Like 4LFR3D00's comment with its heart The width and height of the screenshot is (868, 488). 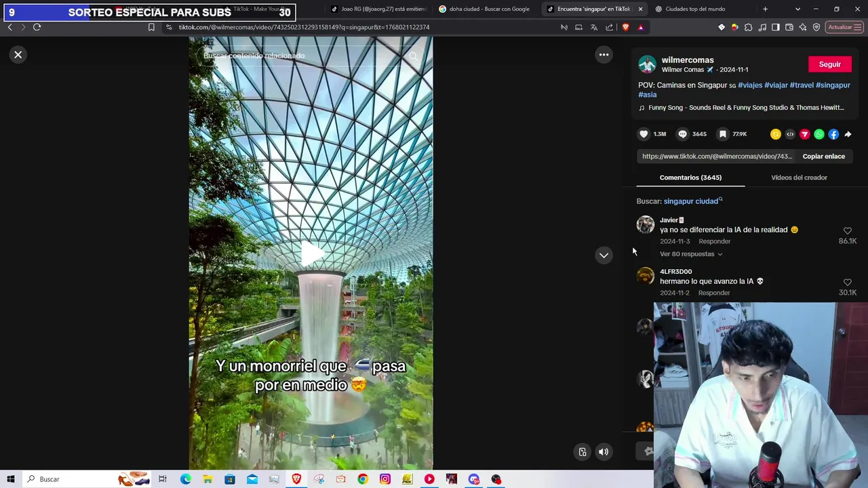coord(848,283)
